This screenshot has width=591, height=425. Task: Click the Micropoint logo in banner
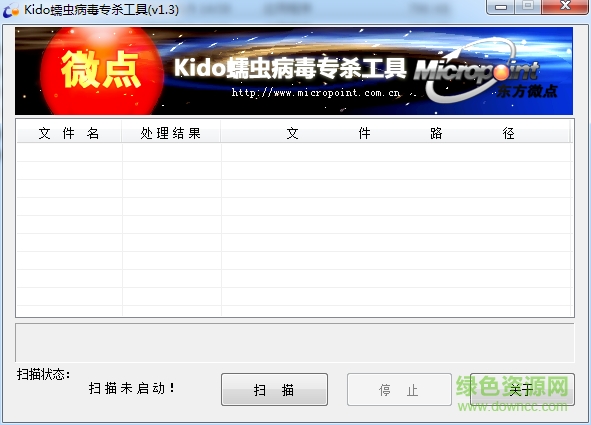[478, 71]
